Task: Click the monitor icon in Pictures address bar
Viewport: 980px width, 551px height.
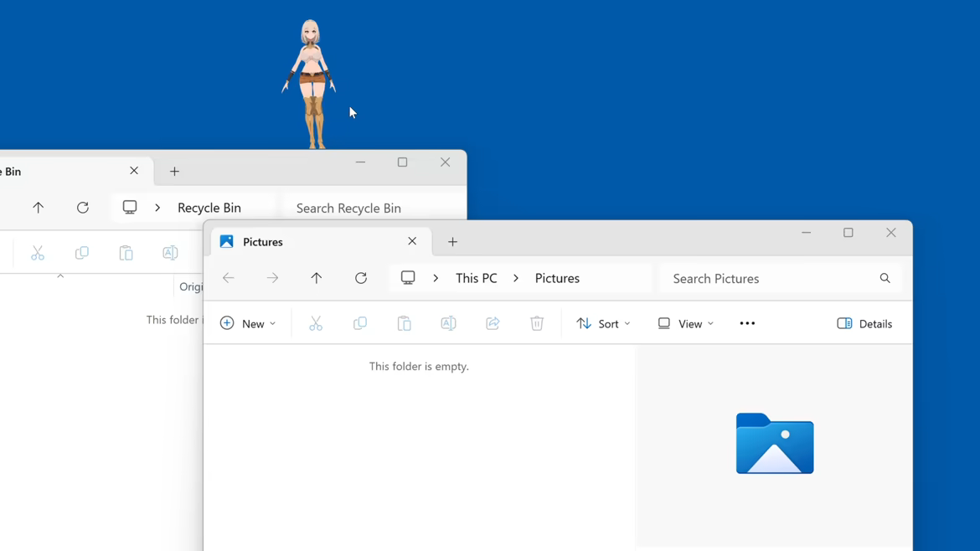Action: click(x=408, y=278)
